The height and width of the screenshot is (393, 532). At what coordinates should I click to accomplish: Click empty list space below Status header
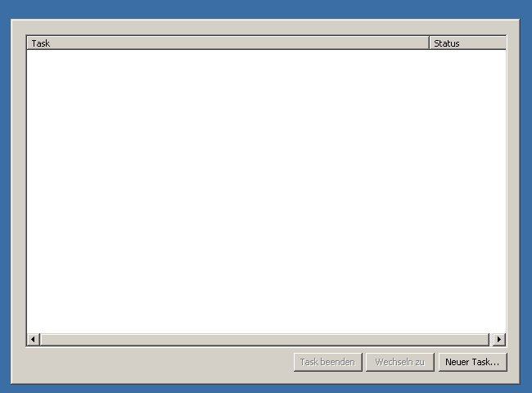[467, 190]
